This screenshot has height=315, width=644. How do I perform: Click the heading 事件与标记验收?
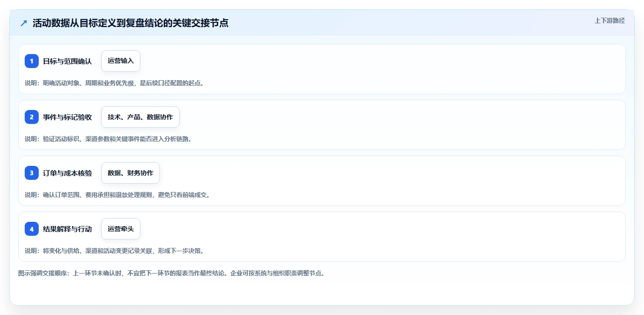pyautogui.click(x=67, y=117)
